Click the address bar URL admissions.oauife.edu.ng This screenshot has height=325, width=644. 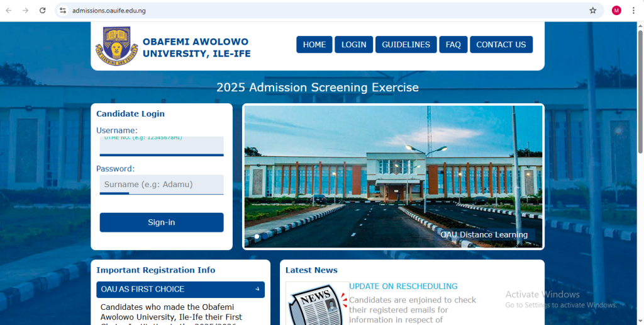(109, 10)
